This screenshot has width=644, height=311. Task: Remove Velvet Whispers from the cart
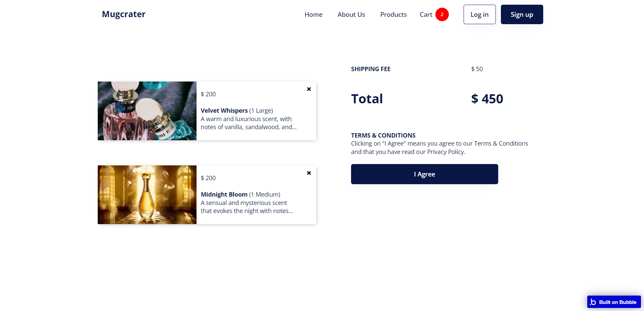pos(309,89)
